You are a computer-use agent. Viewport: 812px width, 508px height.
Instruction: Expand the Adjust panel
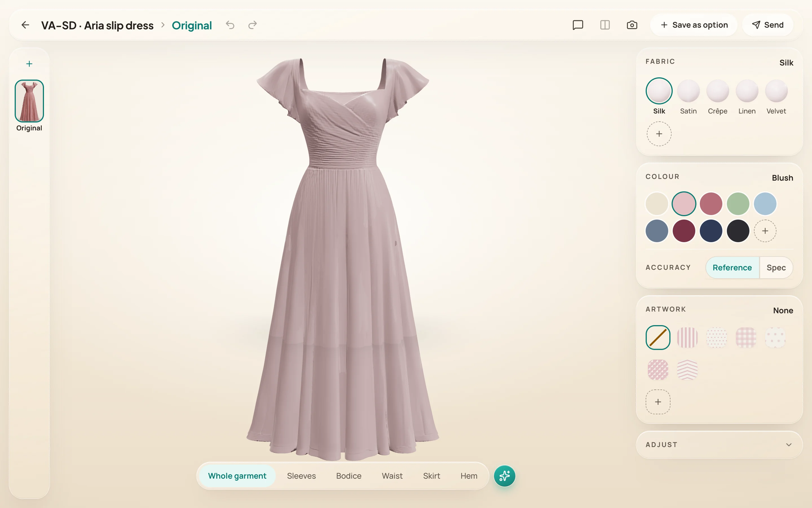719,444
